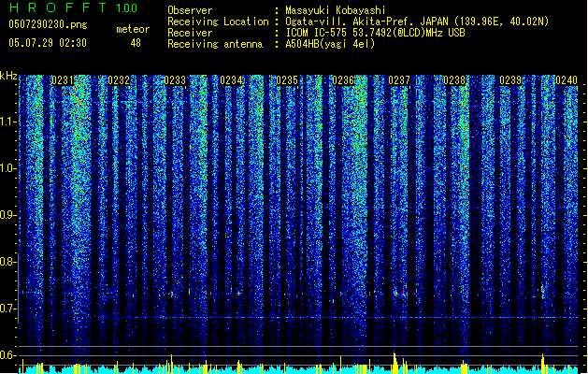Select the file name 0507290230.png
This screenshot has width=588, height=374.
tap(48, 24)
